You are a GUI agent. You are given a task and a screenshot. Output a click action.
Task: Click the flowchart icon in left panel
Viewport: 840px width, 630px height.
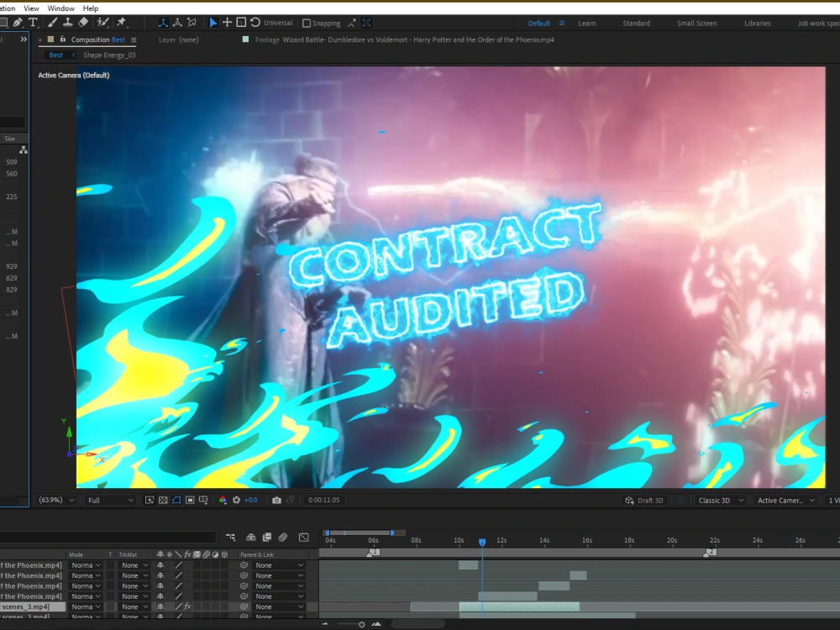[x=23, y=150]
